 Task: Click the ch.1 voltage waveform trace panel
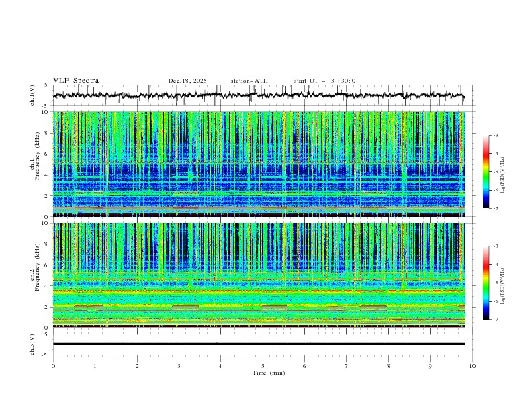[262, 95]
